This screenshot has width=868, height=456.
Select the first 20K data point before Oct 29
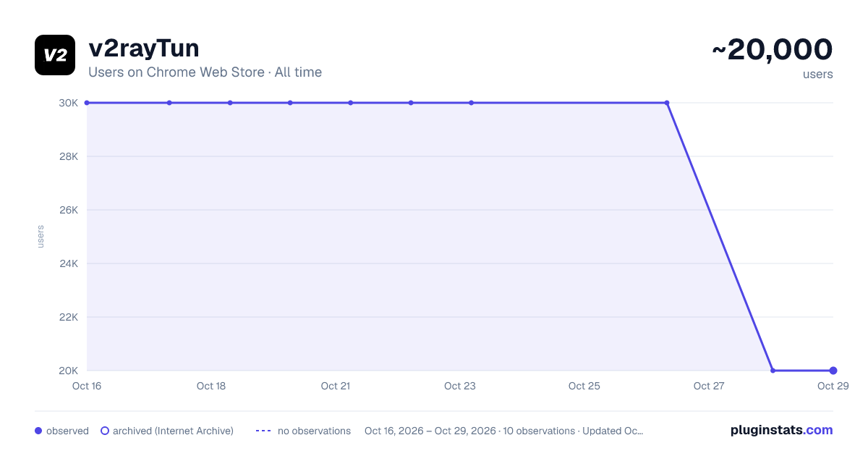[x=773, y=371]
